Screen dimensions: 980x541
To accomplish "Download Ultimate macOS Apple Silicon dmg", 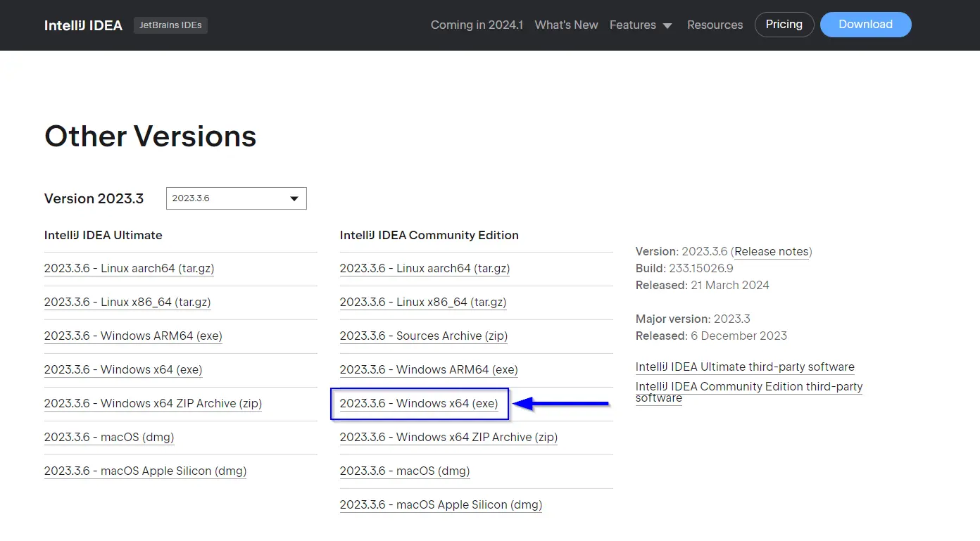I will tap(145, 471).
